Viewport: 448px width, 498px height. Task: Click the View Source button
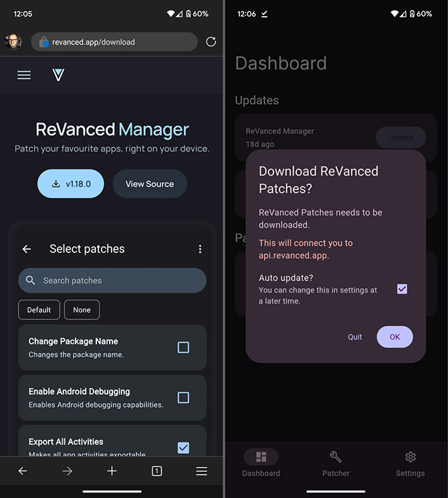point(150,184)
